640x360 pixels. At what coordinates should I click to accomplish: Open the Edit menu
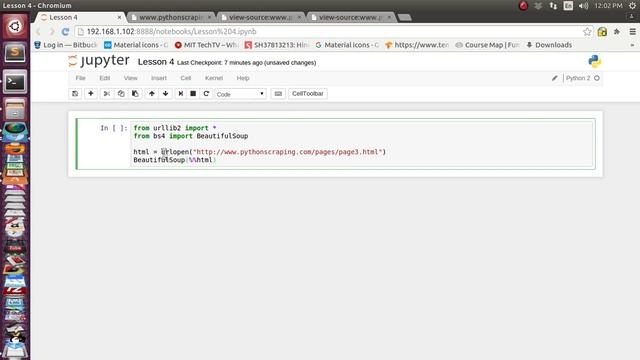click(104, 78)
